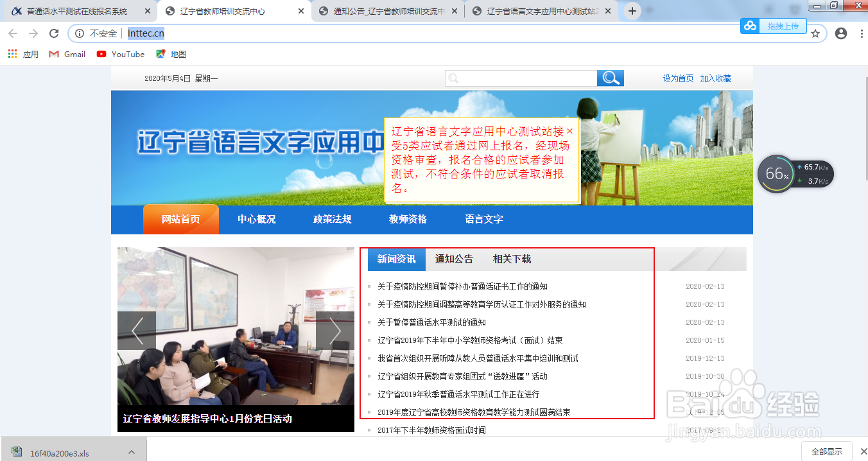
Task: Select the 相关下载 tab
Action: 512,259
